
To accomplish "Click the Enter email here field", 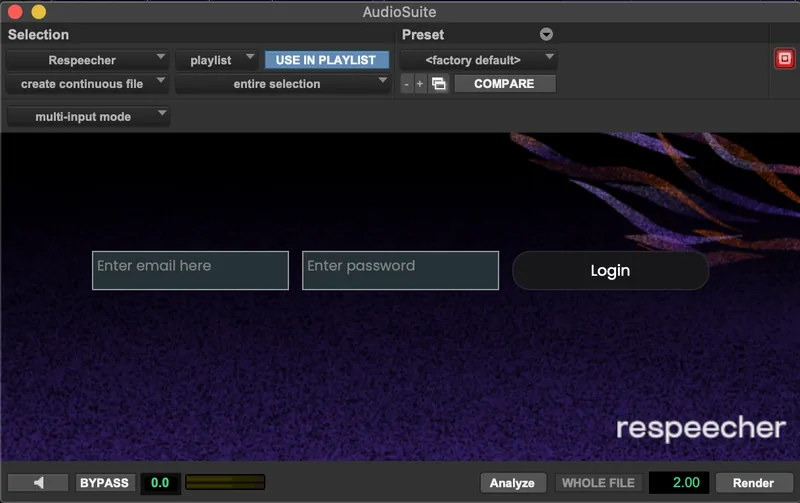I will (190, 270).
